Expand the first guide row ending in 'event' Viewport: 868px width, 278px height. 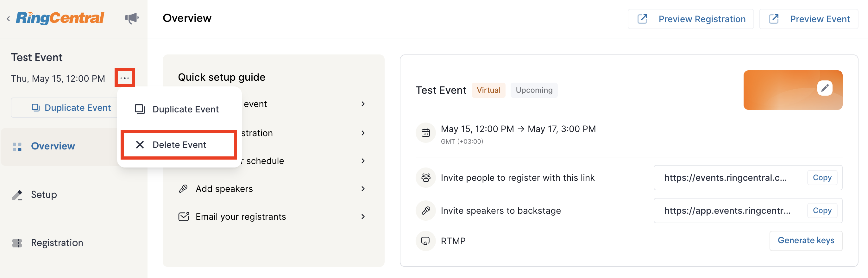pos(363,104)
